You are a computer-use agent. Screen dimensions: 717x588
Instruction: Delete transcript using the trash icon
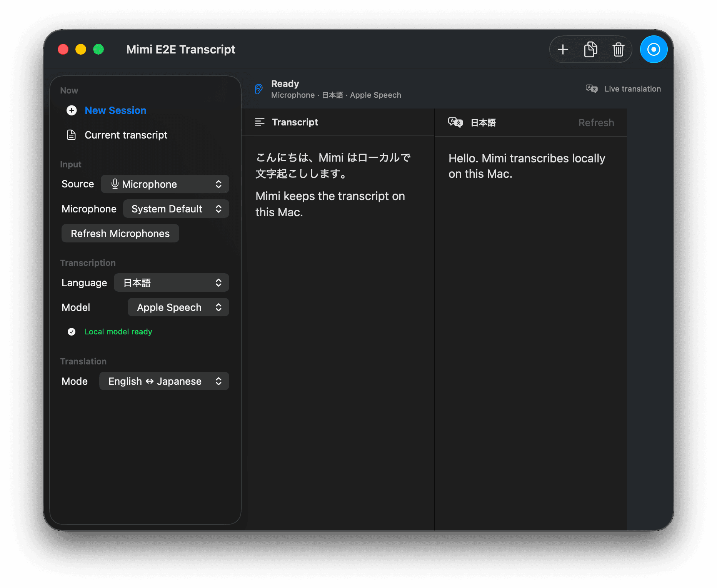point(618,49)
